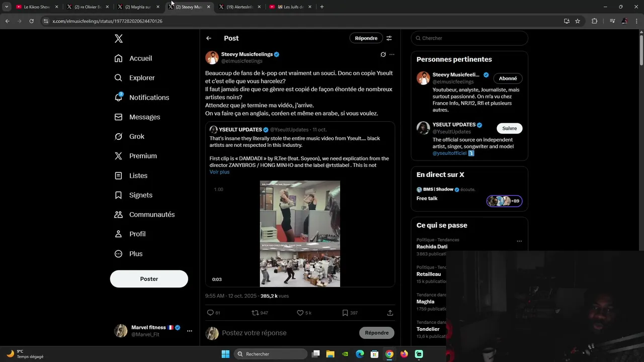Go back with the Post arrow
Image resolution: width=644 pixels, height=362 pixels.
click(209, 38)
